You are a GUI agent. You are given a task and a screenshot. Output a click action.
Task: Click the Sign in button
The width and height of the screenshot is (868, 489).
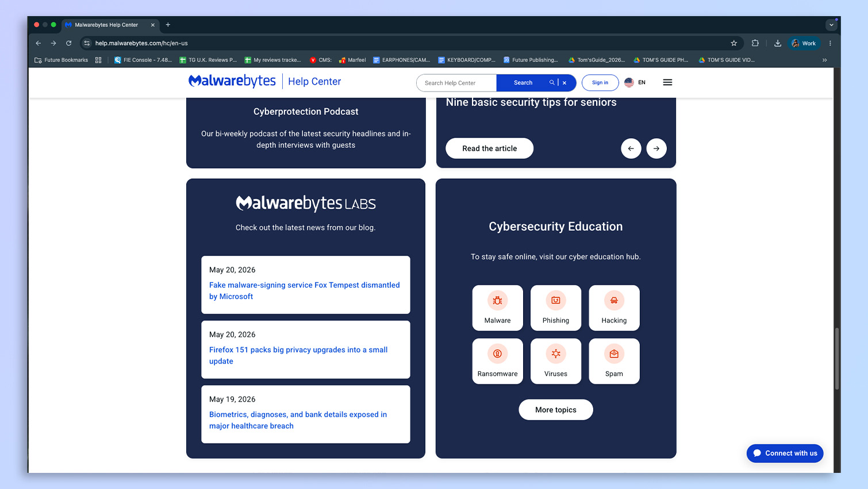600,83
